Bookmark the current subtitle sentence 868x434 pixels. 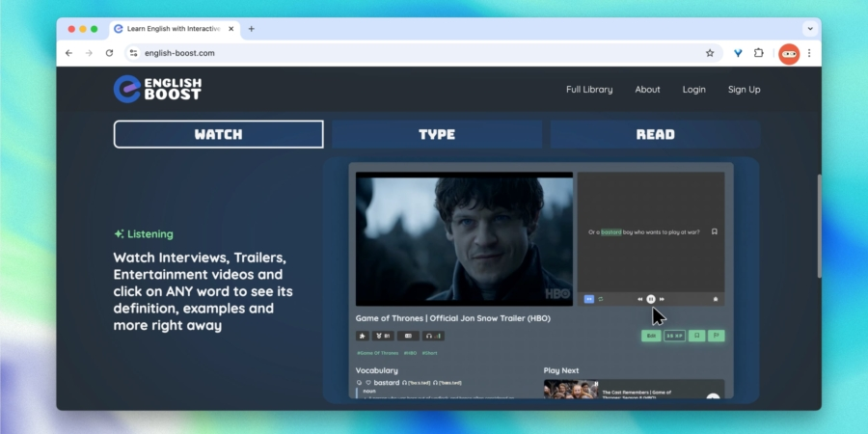pyautogui.click(x=714, y=232)
